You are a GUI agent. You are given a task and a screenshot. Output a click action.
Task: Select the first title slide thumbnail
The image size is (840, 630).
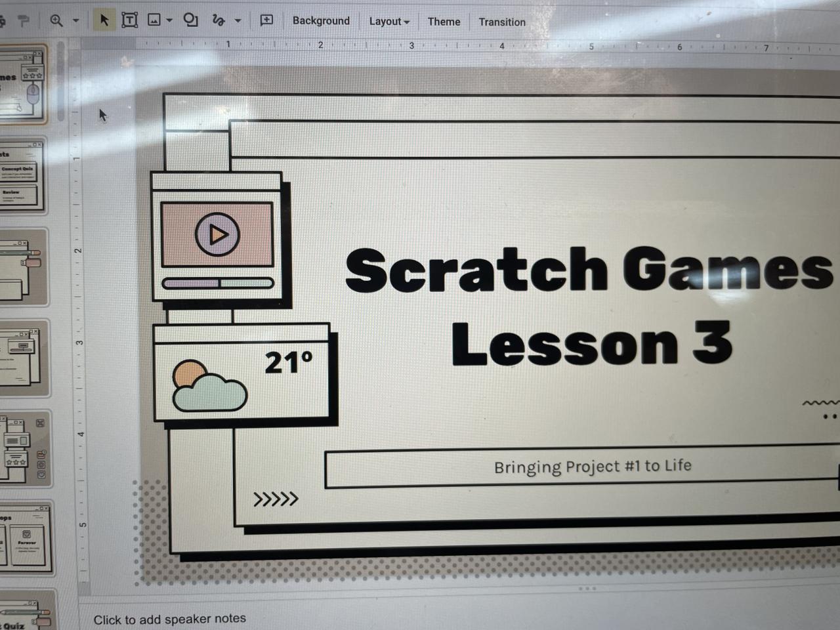pos(23,85)
